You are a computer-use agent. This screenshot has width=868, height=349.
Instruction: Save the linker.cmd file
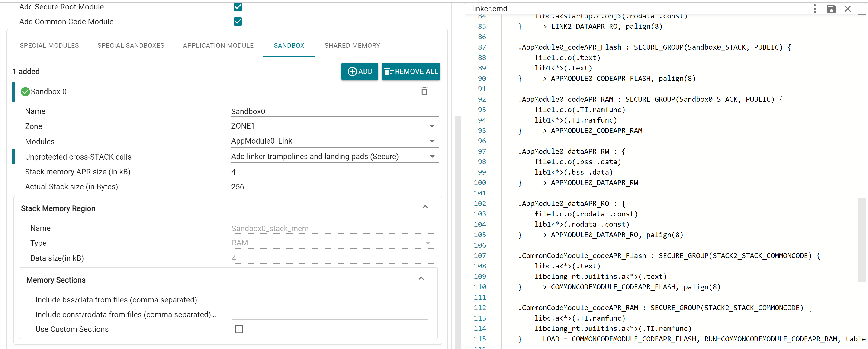[x=831, y=9]
